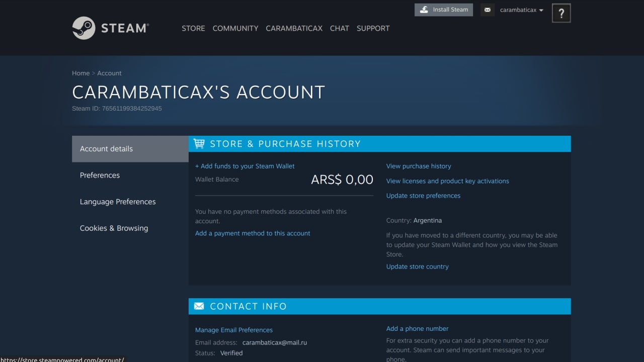
Task: Click the shopping cart icon in Store header
Action: [199, 144]
